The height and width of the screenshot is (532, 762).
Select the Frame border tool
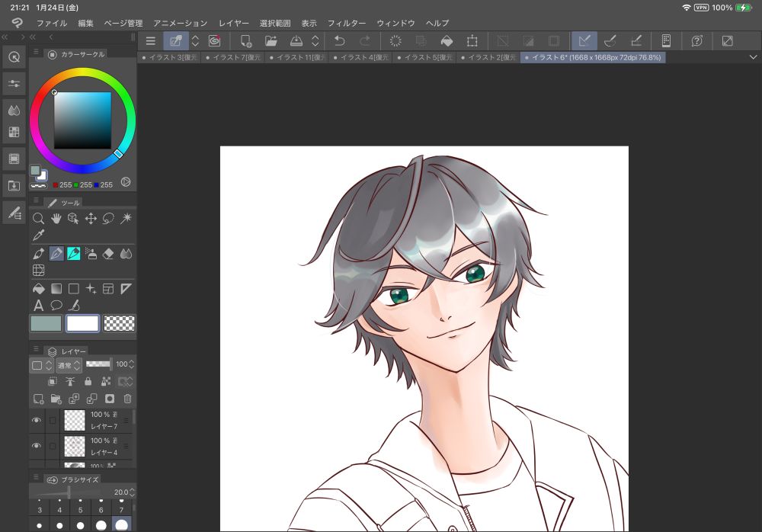108,289
